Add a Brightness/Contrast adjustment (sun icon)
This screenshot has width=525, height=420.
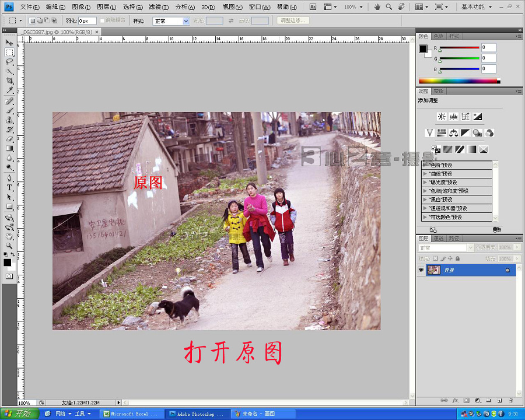tap(442, 117)
